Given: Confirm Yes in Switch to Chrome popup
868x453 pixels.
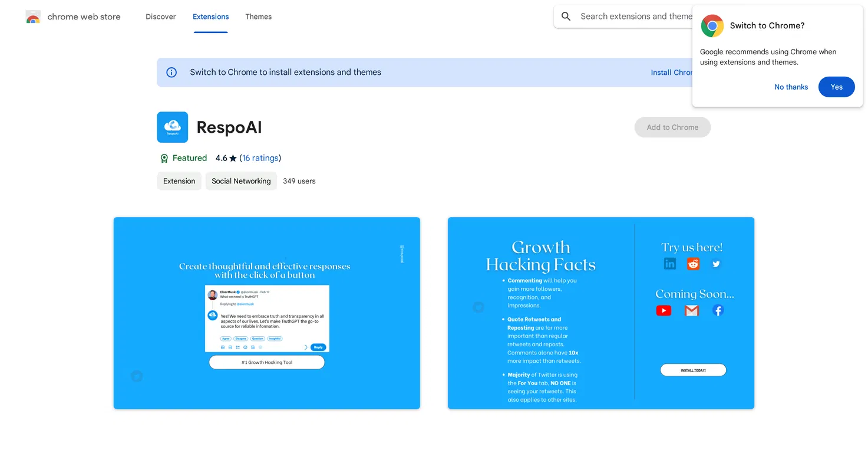Looking at the screenshot, I should 836,87.
